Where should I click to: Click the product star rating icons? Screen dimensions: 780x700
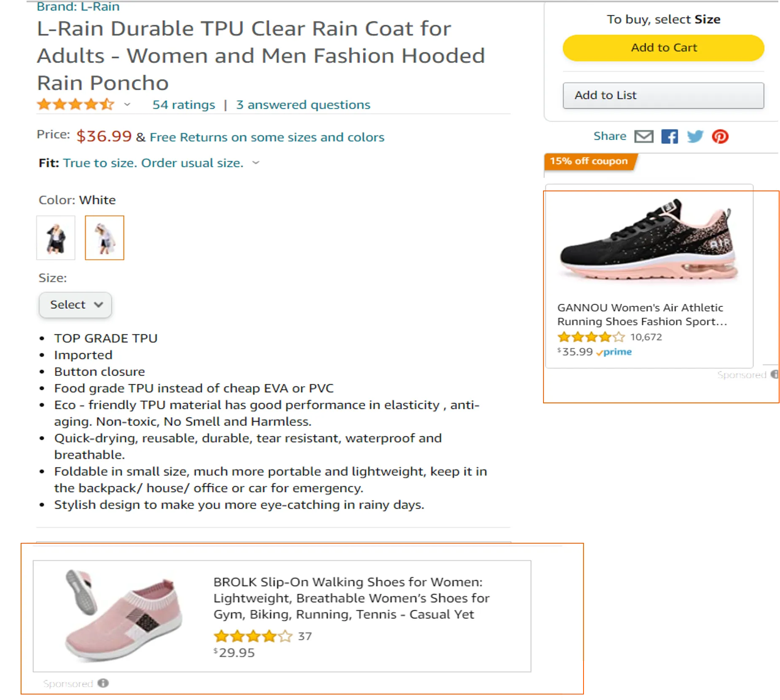point(75,105)
